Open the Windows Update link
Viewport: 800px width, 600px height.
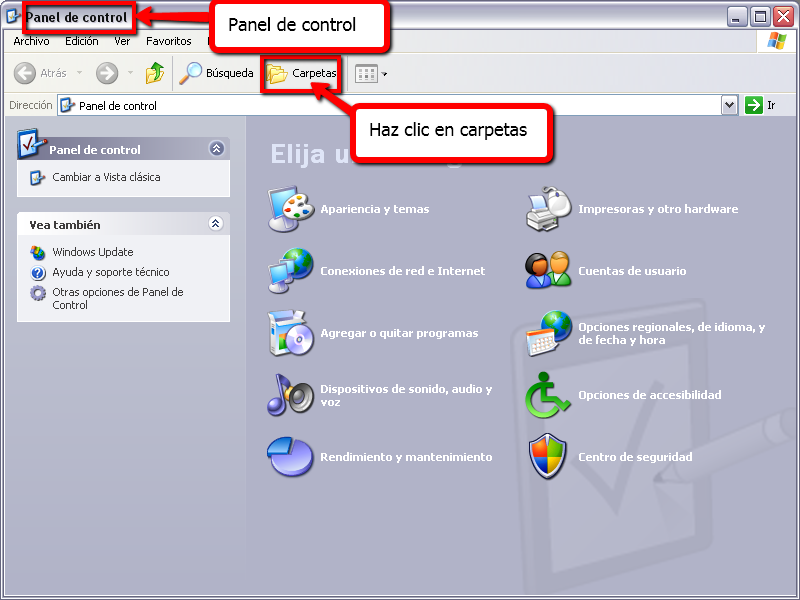(93, 252)
